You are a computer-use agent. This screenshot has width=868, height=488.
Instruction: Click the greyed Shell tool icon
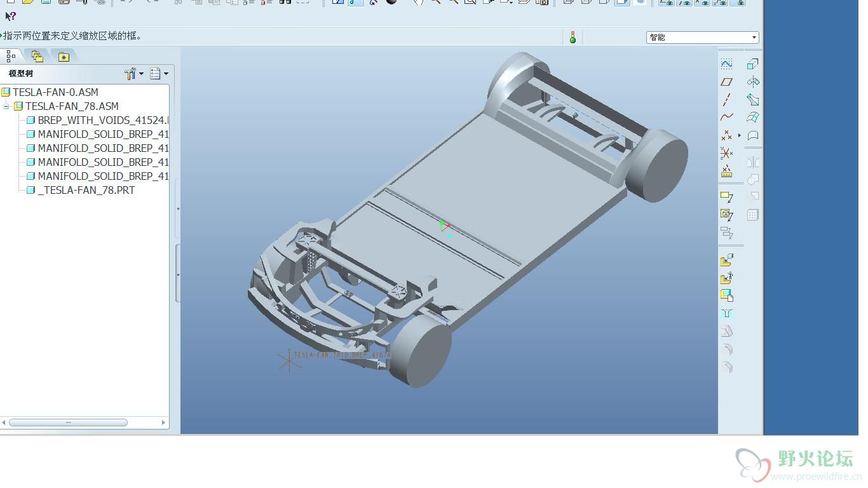click(727, 331)
